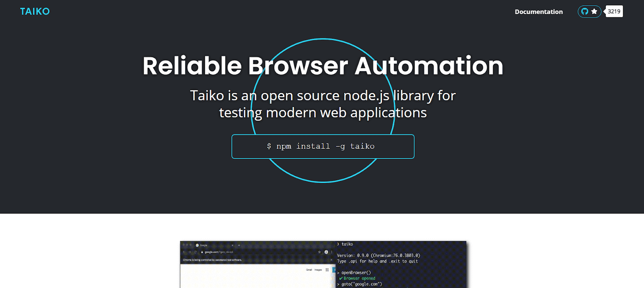The height and width of the screenshot is (288, 644).
Task: Click the TAIKO logo
Action: click(35, 11)
